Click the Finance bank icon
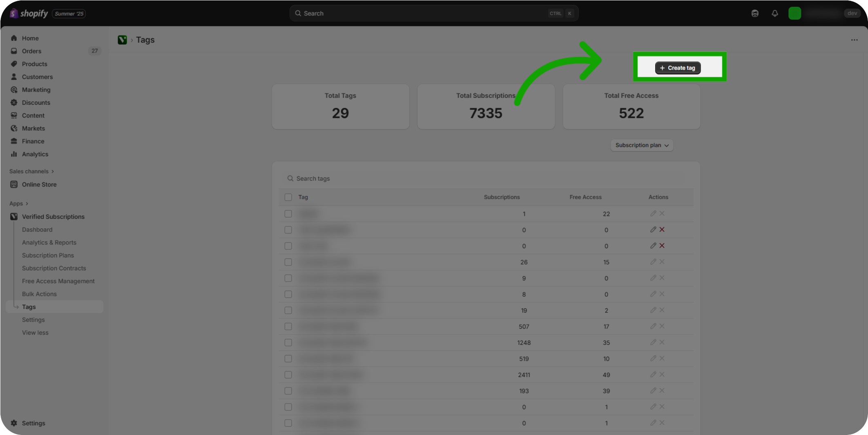Screen dimensions: 868x435 click(14, 141)
